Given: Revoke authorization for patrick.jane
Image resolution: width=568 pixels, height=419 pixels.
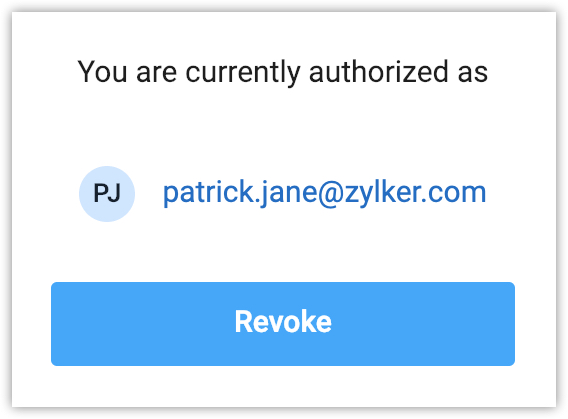Looking at the screenshot, I should pyautogui.click(x=283, y=324).
